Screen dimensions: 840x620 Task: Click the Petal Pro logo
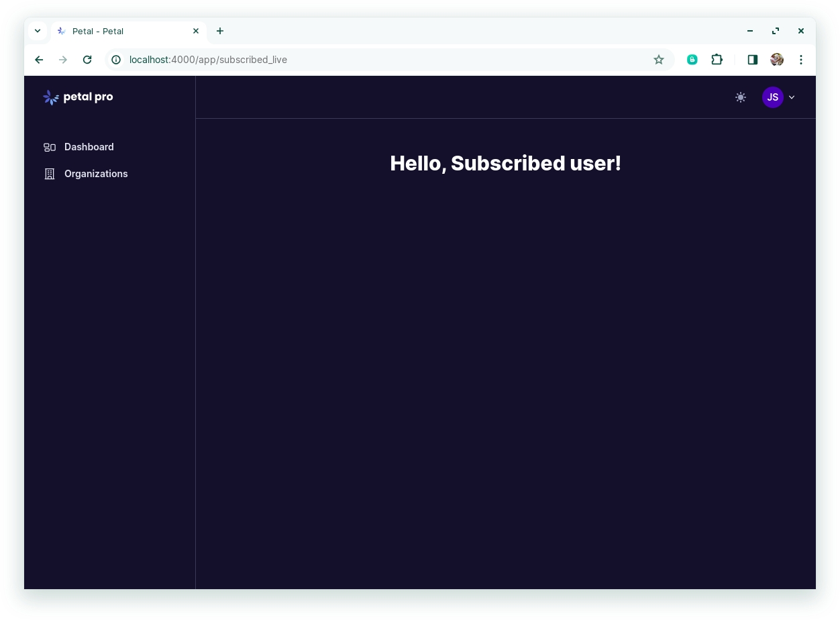(x=78, y=97)
